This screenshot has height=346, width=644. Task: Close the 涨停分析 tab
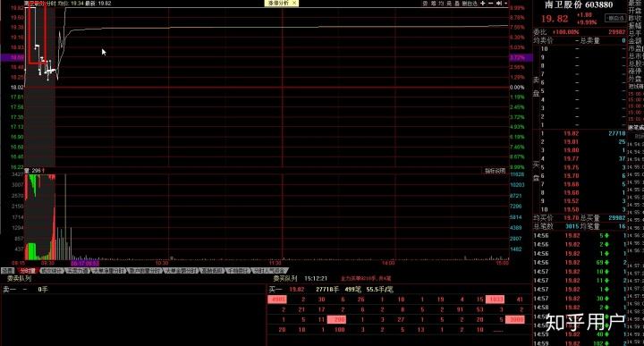click(294, 3)
